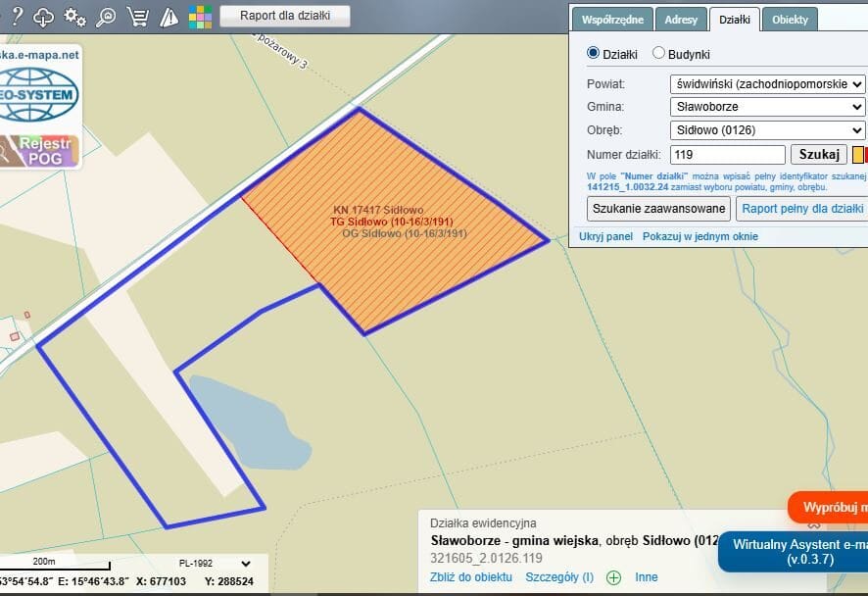Click the yellow color swatch beside Szukaj

(x=857, y=155)
